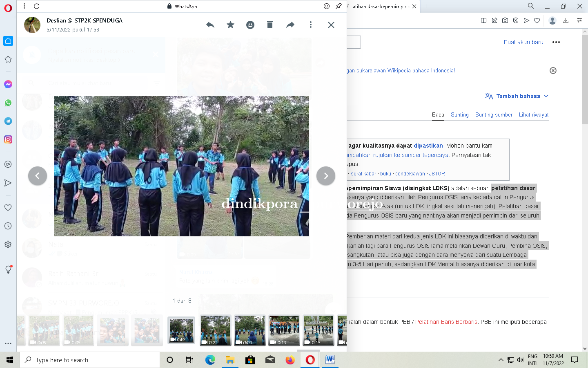588x368 pixels.
Task: Open more options in the media viewer header
Action: [311, 25]
